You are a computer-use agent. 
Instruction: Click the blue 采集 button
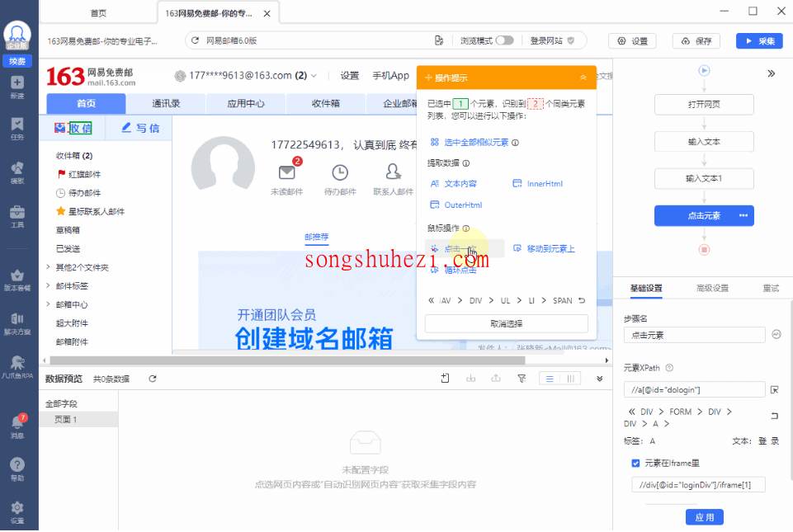pos(760,41)
